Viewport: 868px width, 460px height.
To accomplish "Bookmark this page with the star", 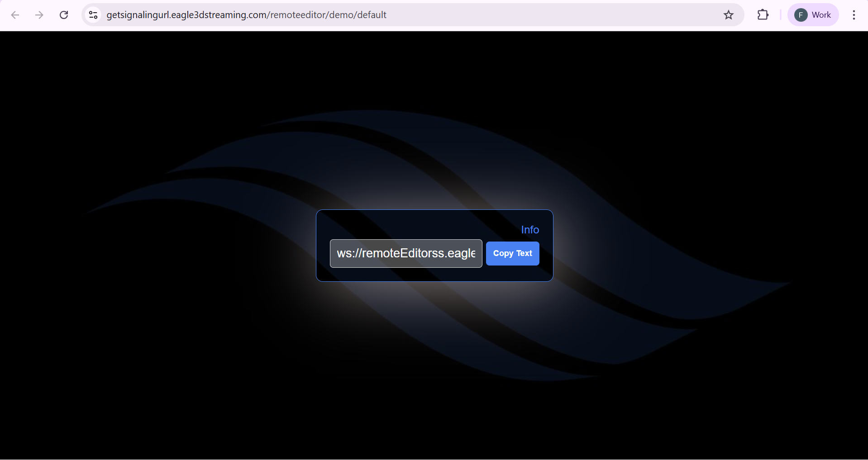I will [x=728, y=15].
